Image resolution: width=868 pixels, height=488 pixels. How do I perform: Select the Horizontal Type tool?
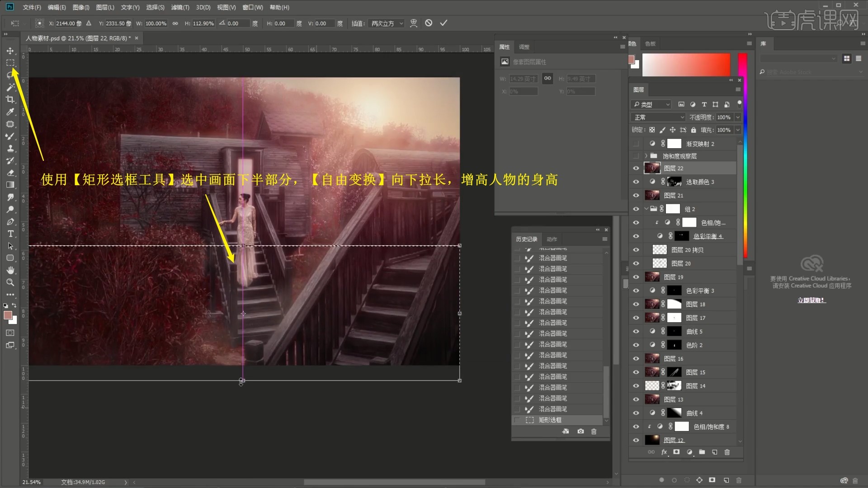pyautogui.click(x=10, y=234)
